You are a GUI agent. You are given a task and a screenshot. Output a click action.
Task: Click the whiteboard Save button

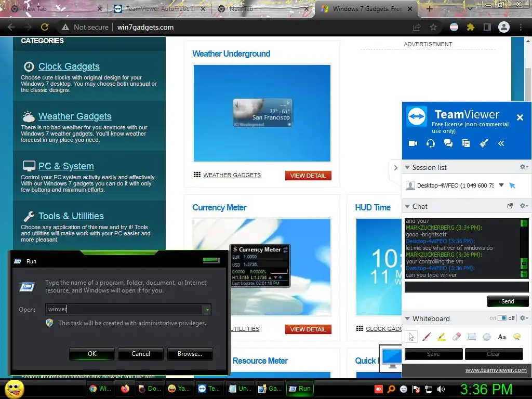[x=433, y=354]
